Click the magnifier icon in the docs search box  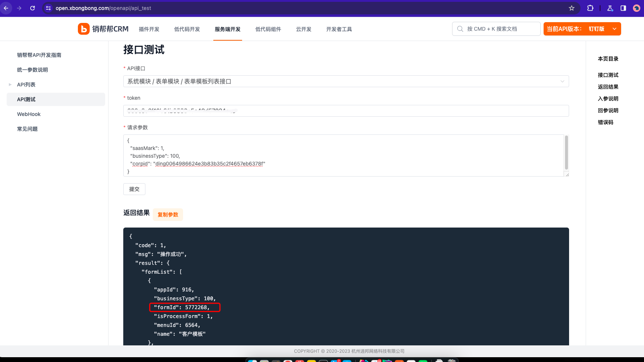tap(460, 28)
